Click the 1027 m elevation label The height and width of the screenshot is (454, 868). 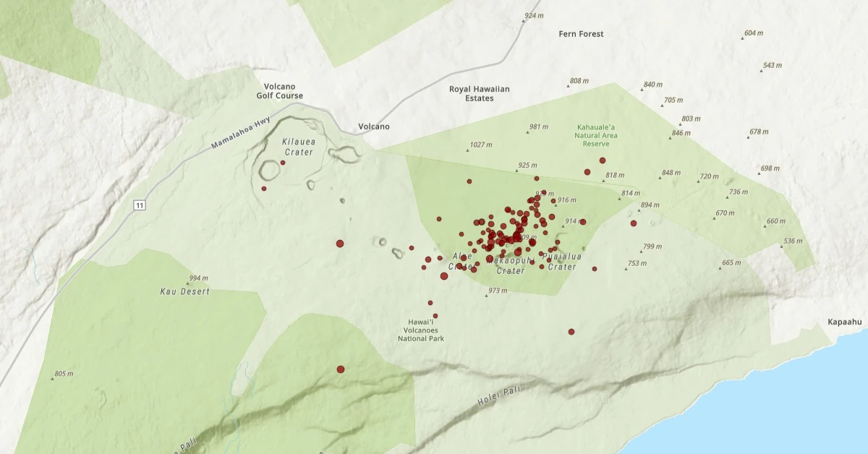point(481,145)
